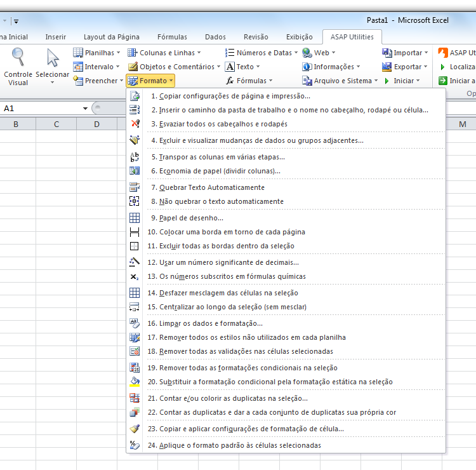Open the Intervalo dropdown
The image size is (476, 470).
tap(96, 67)
